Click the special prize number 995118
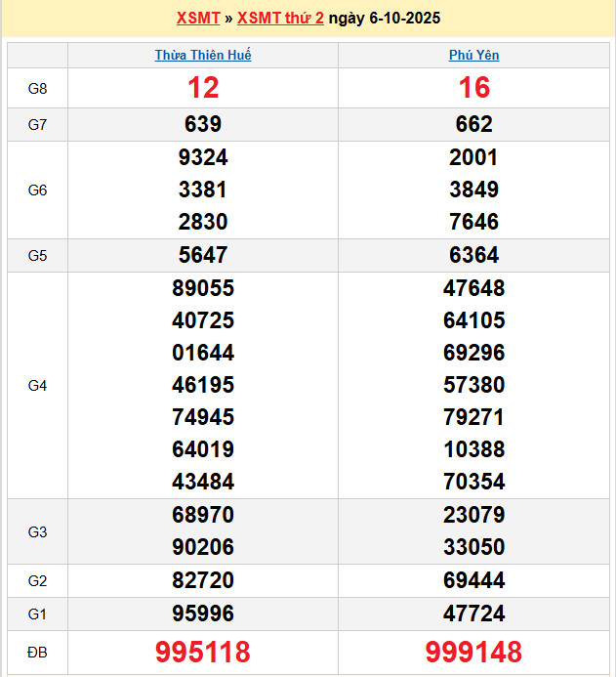 click(203, 652)
